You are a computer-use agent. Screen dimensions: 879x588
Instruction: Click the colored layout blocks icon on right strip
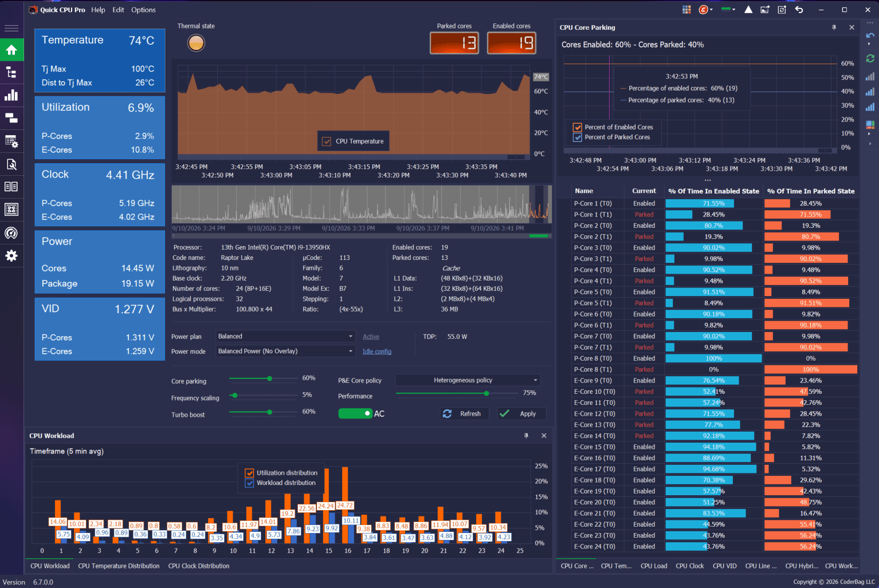pos(870,125)
